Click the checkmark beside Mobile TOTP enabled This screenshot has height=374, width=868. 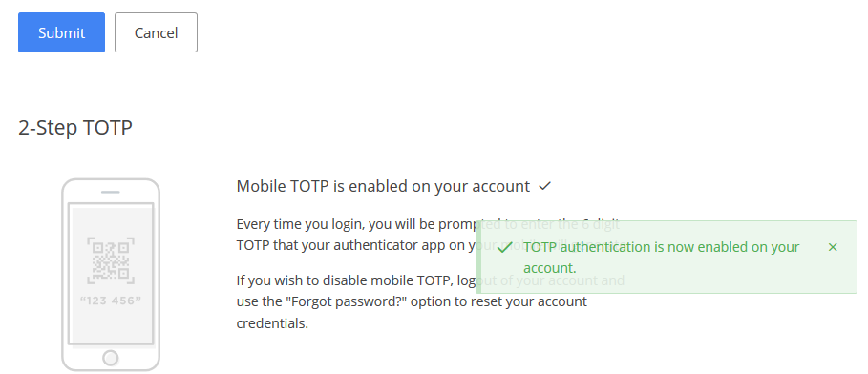click(x=545, y=186)
